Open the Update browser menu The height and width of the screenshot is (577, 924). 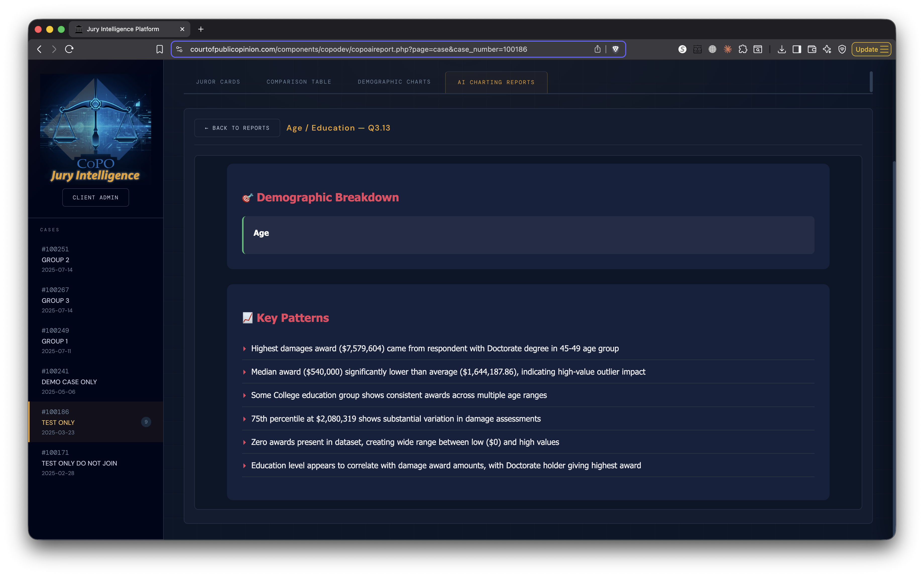click(x=871, y=49)
